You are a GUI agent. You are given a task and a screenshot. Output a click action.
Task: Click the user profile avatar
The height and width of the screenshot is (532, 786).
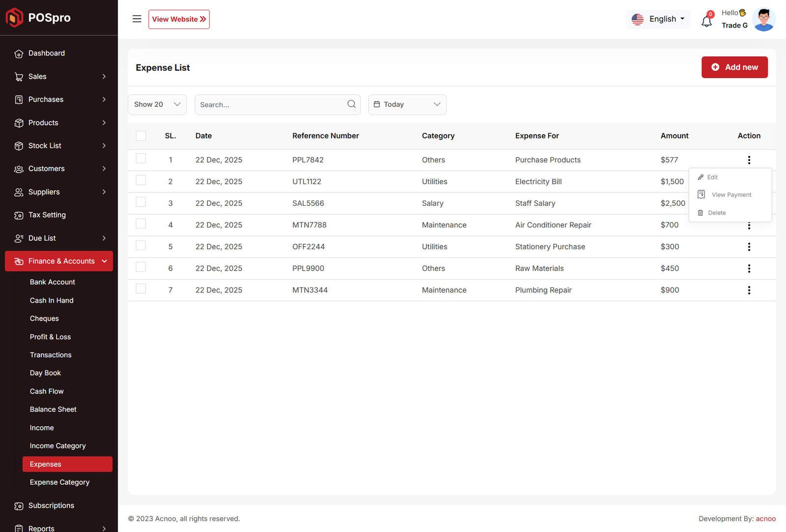tap(763, 20)
